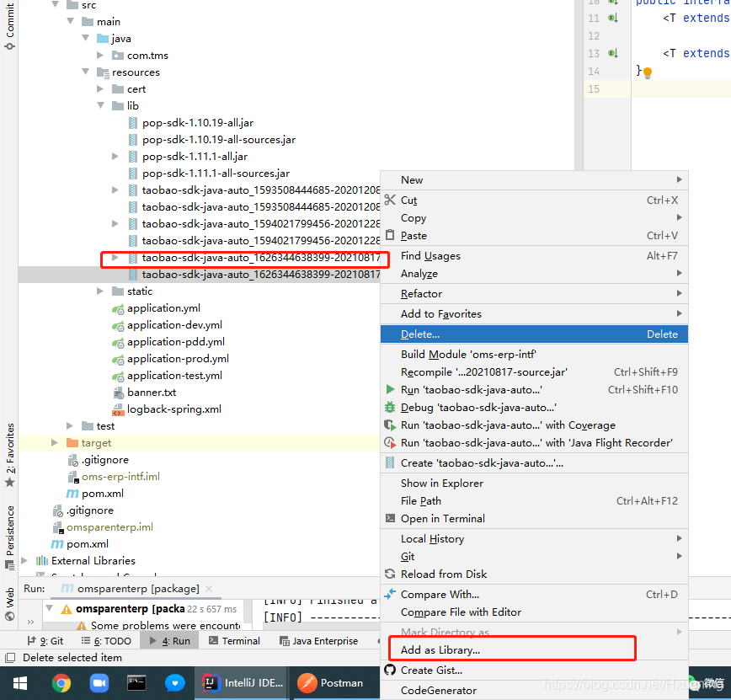Collapse the main folder

click(71, 21)
